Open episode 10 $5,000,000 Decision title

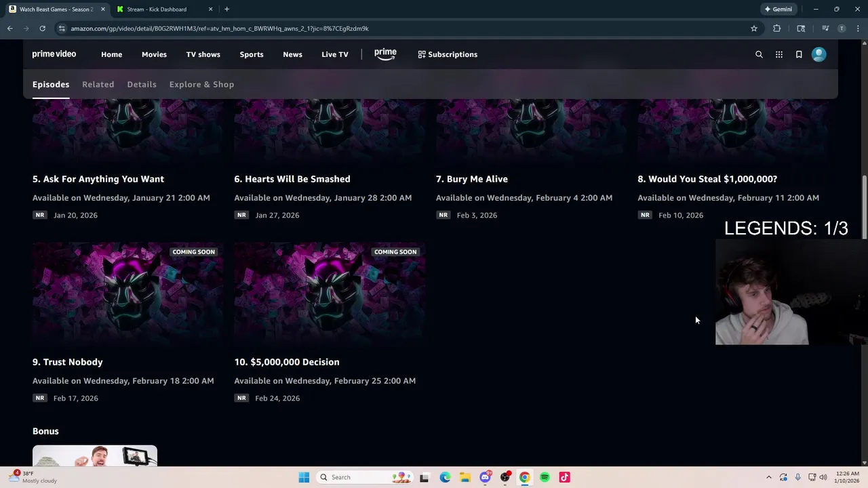click(287, 362)
